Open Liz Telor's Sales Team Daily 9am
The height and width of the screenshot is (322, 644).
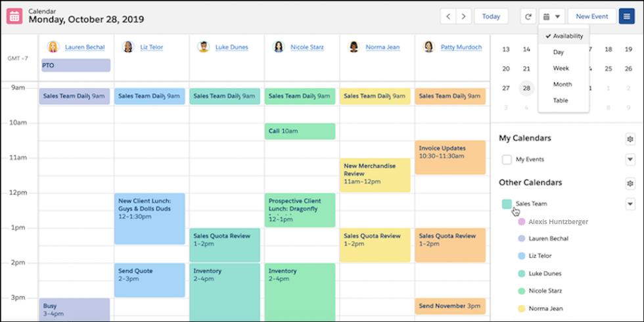150,97
